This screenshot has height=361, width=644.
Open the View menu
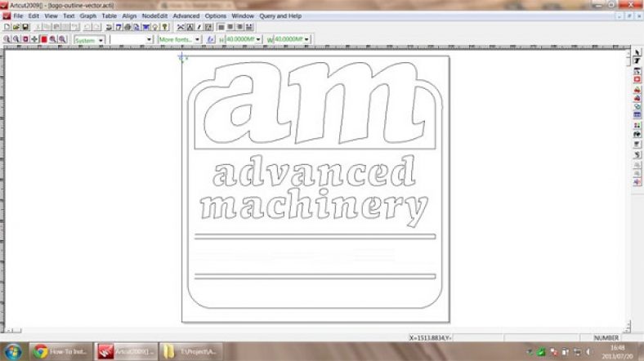click(51, 16)
